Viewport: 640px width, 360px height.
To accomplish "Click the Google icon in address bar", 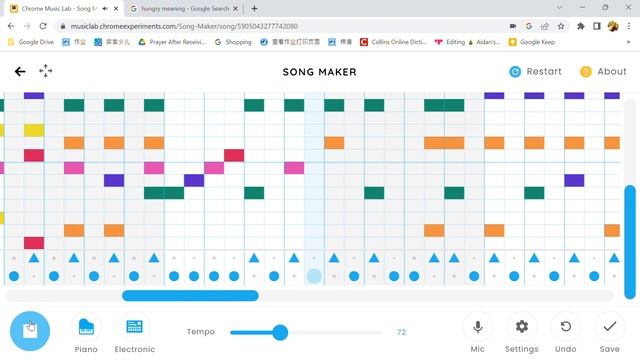I will pyautogui.click(x=529, y=26).
